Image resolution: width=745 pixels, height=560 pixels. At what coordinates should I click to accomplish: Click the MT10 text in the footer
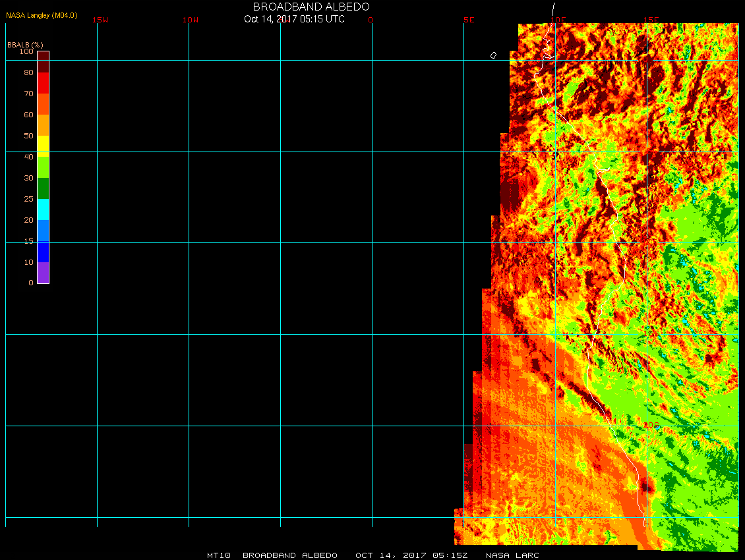(218, 555)
